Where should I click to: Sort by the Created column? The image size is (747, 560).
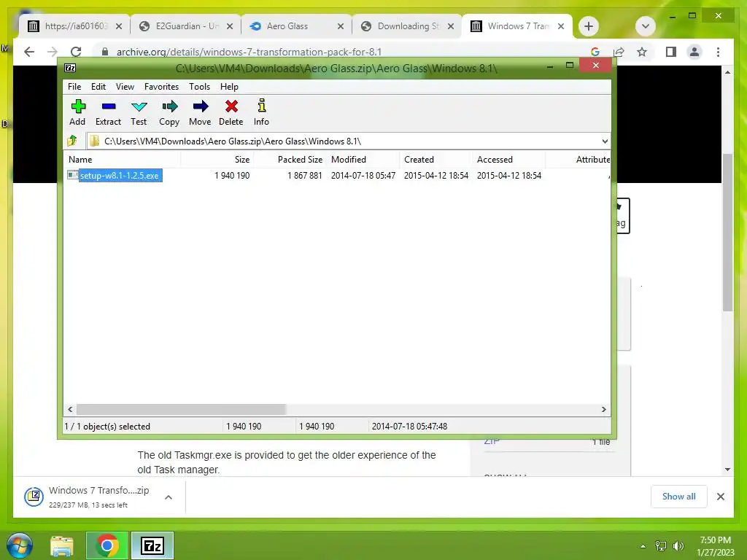(436, 160)
